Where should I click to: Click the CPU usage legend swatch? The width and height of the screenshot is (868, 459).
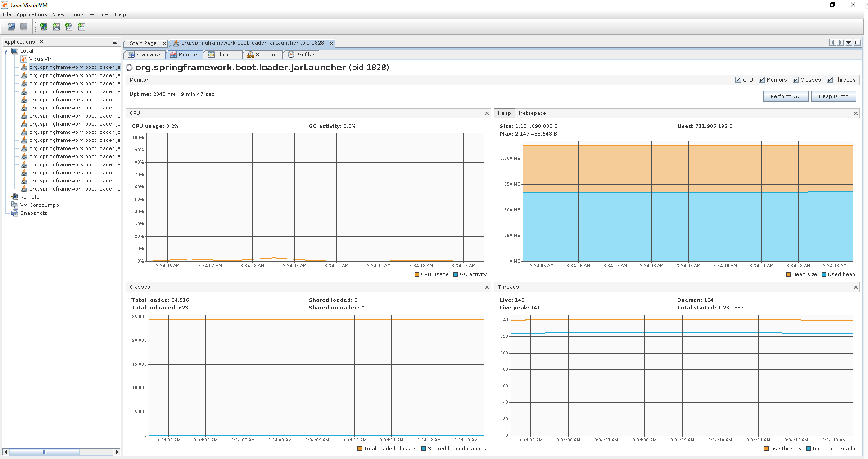[417, 274]
